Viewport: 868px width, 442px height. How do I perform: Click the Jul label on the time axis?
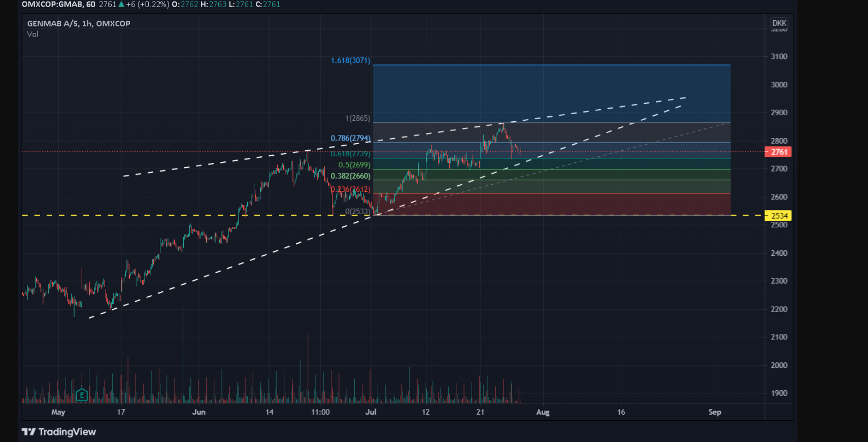pyautogui.click(x=371, y=412)
